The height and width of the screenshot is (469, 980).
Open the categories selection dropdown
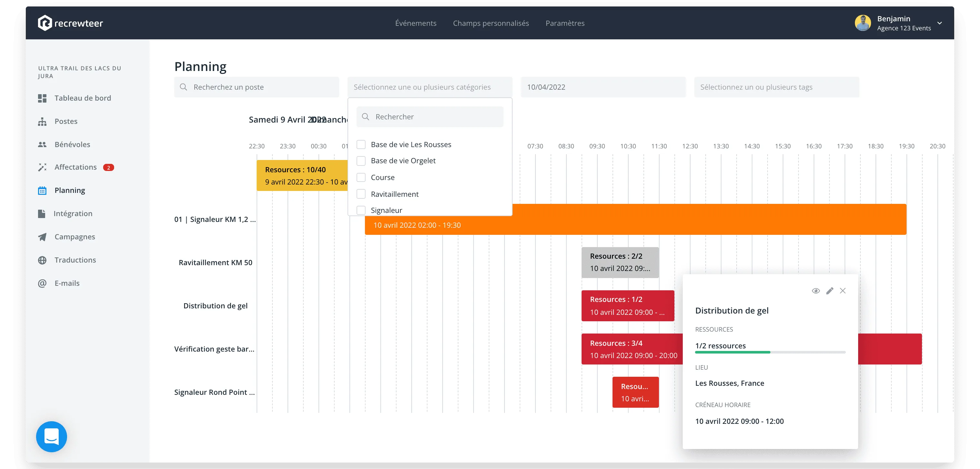coord(430,87)
